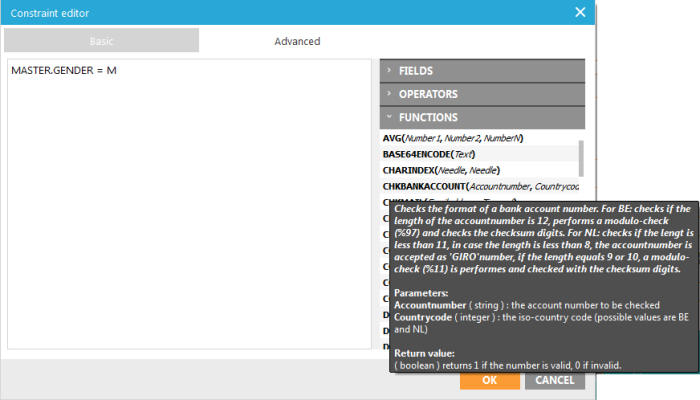The width and height of the screenshot is (700, 400).
Task: Switch to the Basic tab
Action: click(101, 41)
